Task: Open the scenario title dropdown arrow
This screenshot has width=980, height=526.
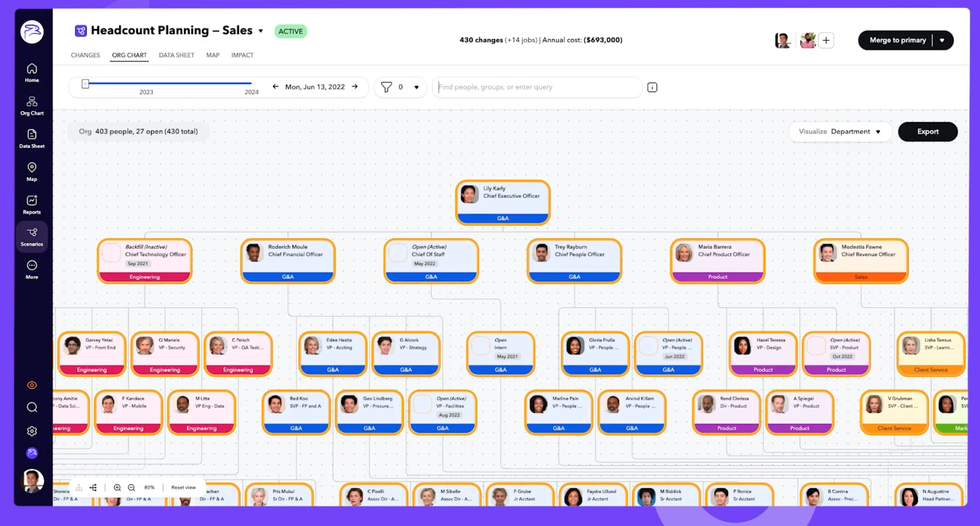Action: point(261,31)
